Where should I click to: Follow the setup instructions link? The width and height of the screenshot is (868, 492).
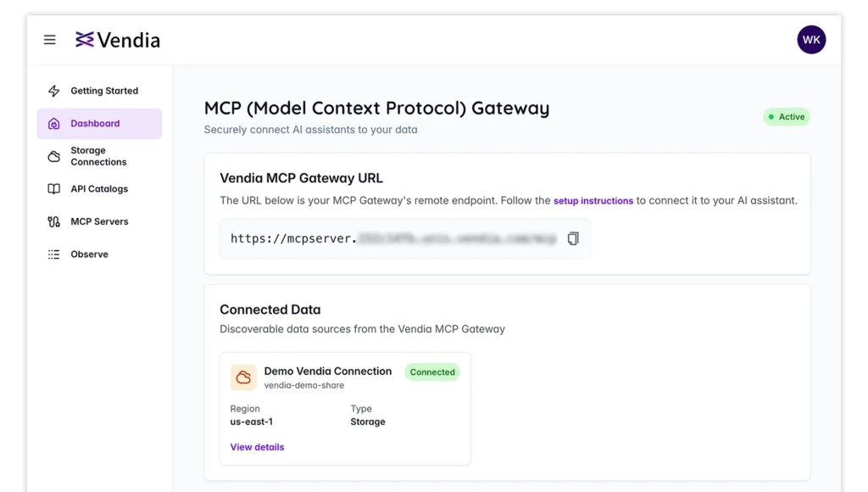click(x=593, y=201)
